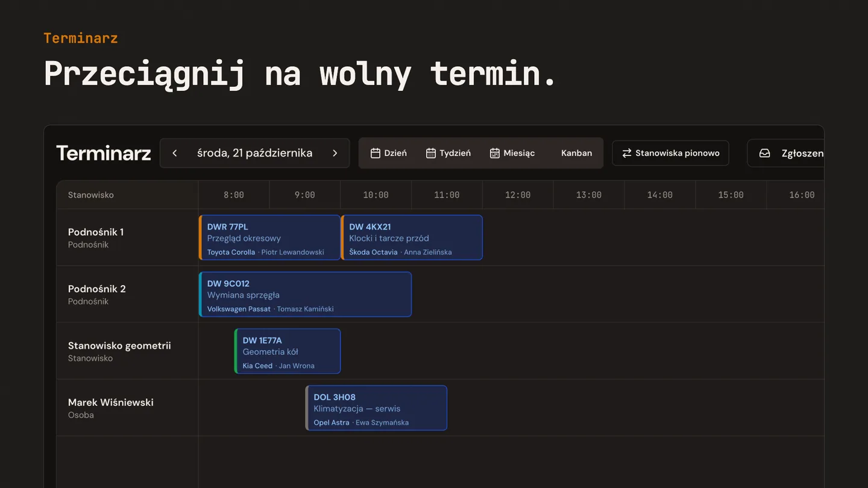
Task: Go to next day with right chevron
Action: [x=335, y=153]
